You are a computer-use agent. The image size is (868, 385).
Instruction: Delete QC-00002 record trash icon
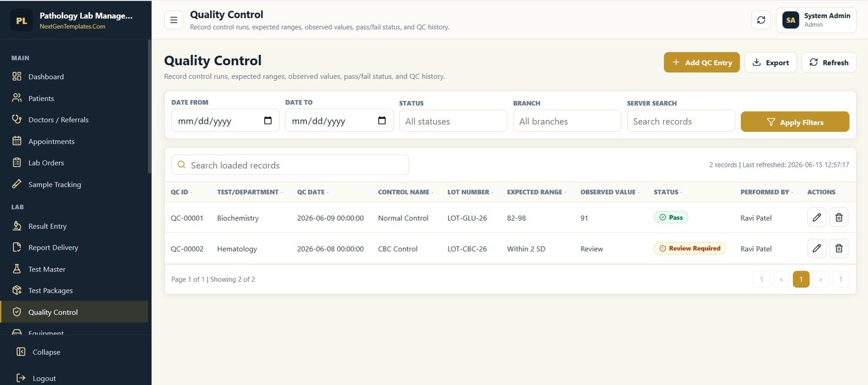[x=839, y=248]
